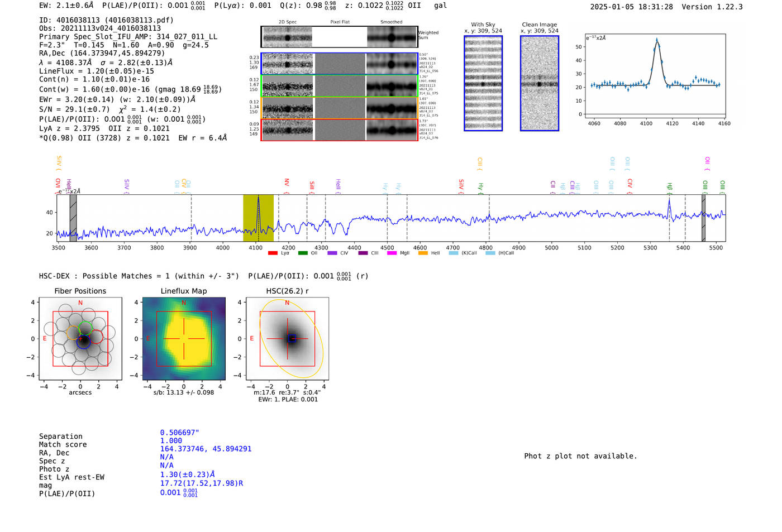This screenshot has width=782, height=532.
Task: Click the red OVI line label
Action: click(x=58, y=186)
